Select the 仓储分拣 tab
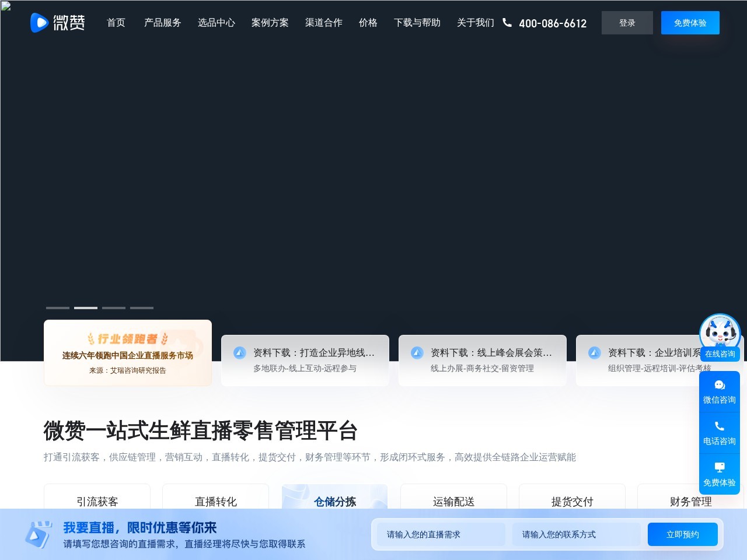This screenshot has width=747, height=560. pyautogui.click(x=334, y=502)
